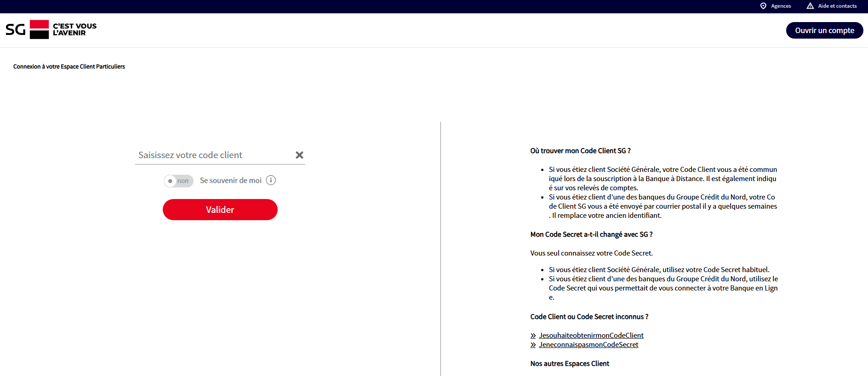Click C'EST VOUS L'AVENIR slogan

point(74,29)
